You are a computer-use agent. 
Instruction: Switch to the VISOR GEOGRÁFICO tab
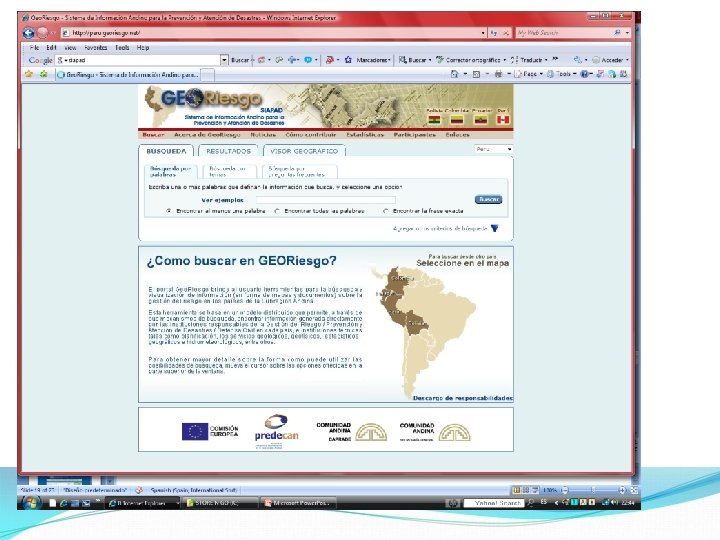point(304,151)
